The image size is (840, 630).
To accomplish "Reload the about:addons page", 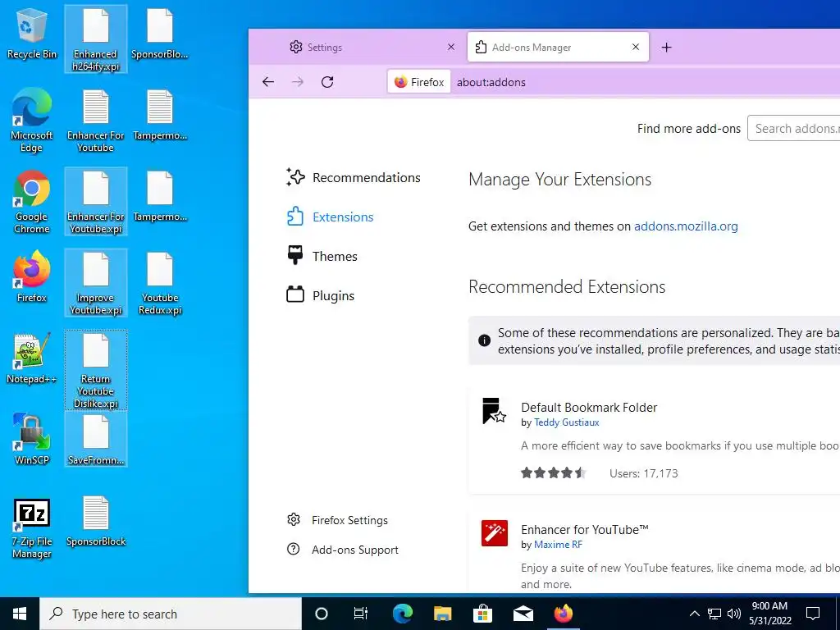I will pyautogui.click(x=327, y=82).
